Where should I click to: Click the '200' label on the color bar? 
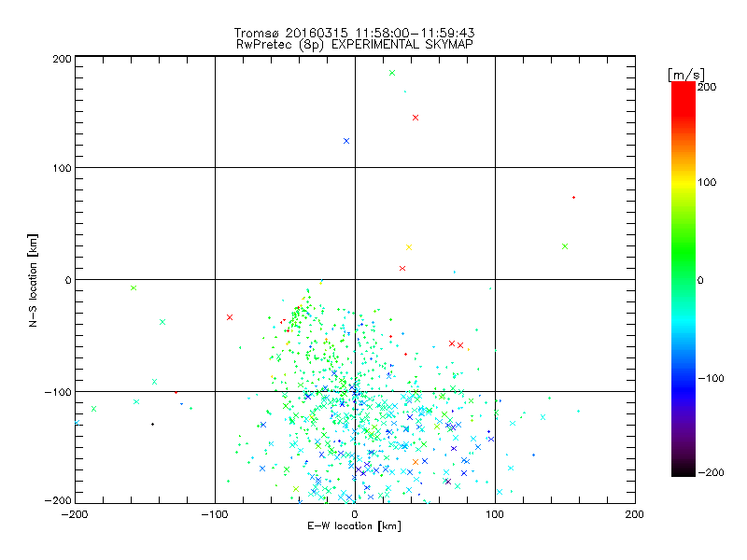707,87
